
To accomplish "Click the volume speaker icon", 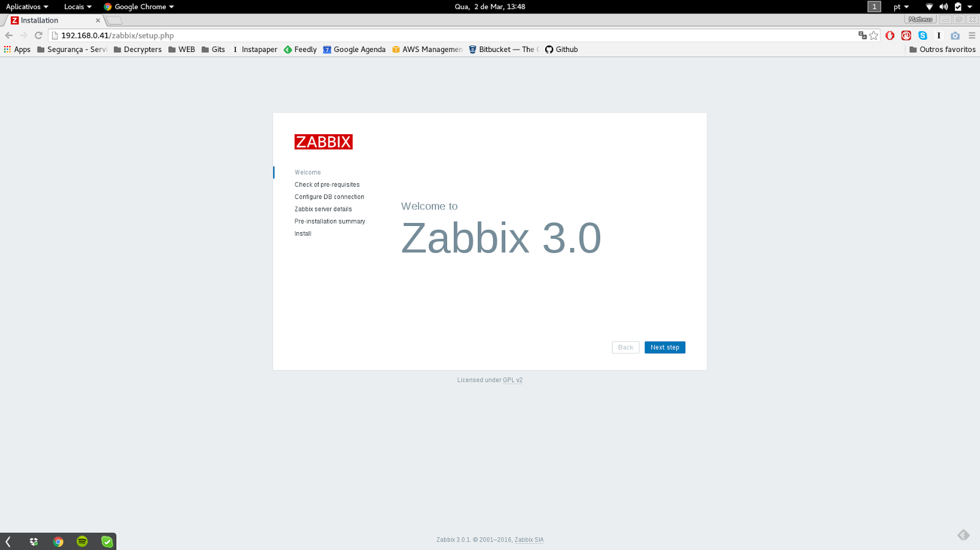I will [944, 7].
